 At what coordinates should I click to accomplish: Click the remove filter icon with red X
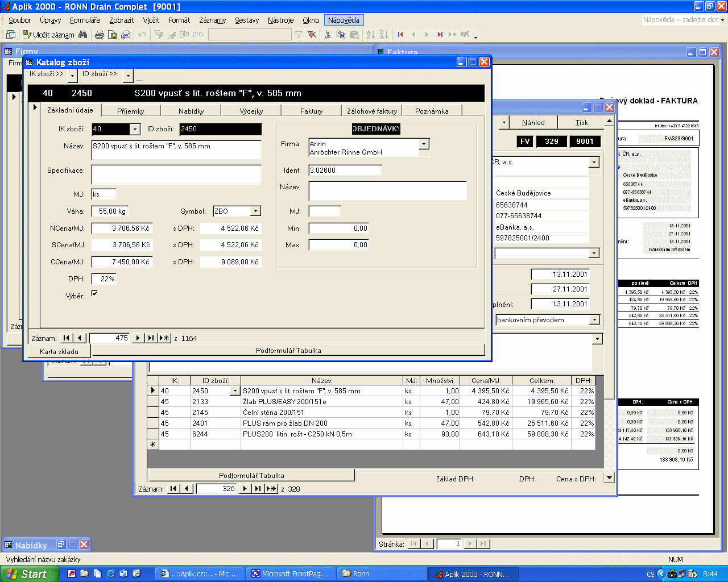312,35
